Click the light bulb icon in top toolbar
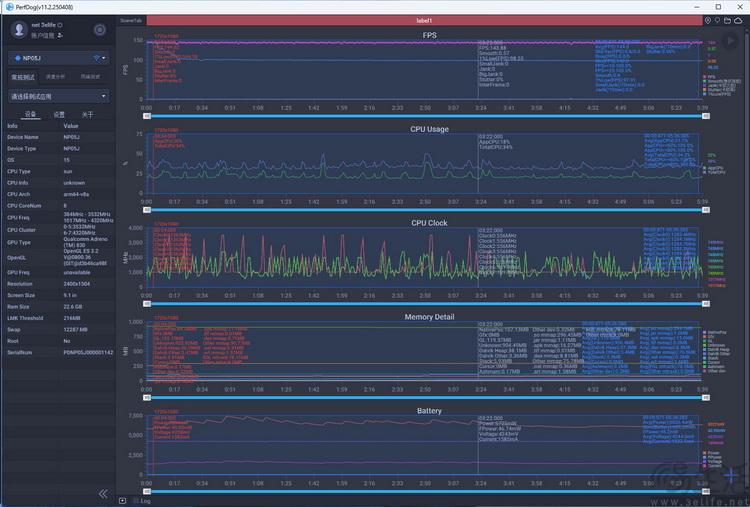This screenshot has width=750, height=507. [717, 20]
